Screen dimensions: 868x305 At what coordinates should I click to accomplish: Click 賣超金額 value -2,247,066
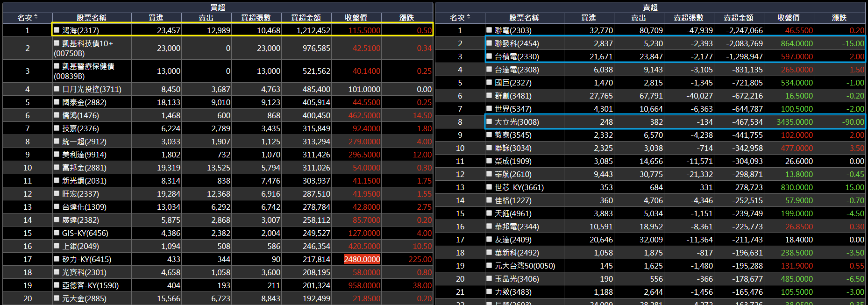point(744,30)
